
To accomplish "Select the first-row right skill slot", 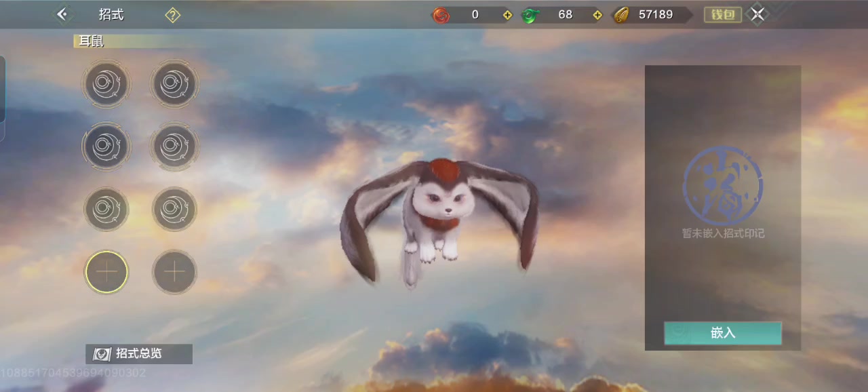I will tap(174, 84).
